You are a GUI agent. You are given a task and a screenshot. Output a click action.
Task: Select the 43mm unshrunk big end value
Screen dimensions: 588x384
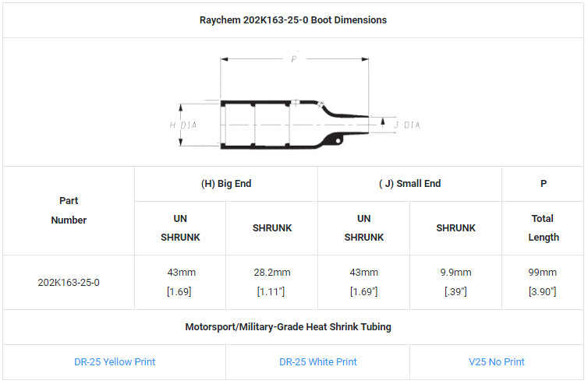click(180, 273)
